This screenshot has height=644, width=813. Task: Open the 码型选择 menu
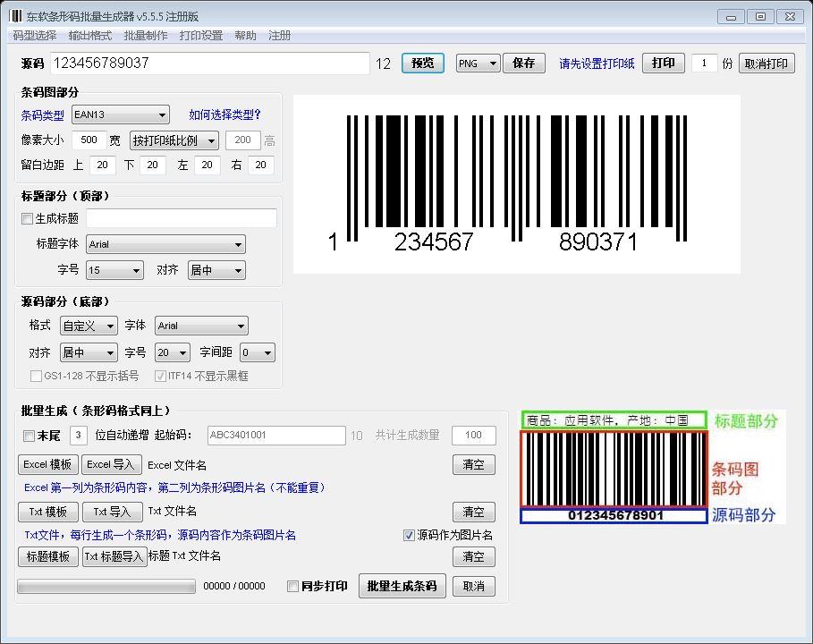[x=35, y=35]
